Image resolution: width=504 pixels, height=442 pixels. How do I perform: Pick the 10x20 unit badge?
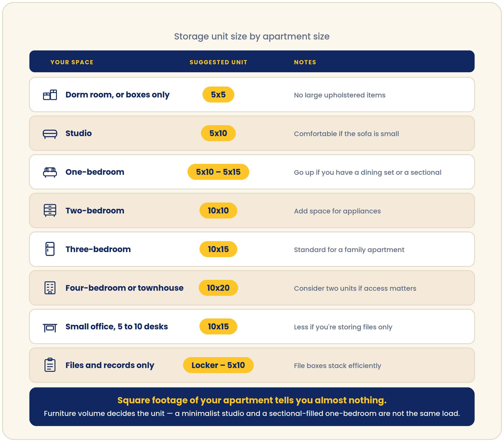pos(218,288)
